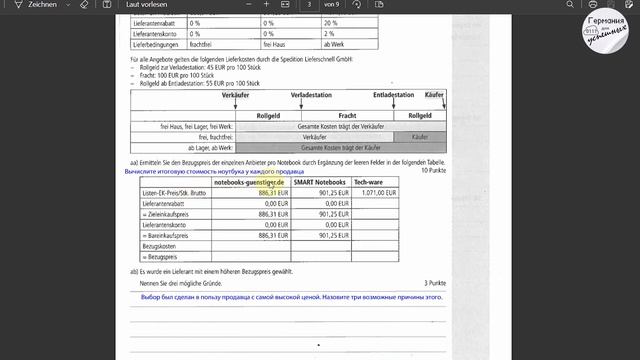Click the Tech-ware column header
640x360 pixels.
(x=369, y=182)
